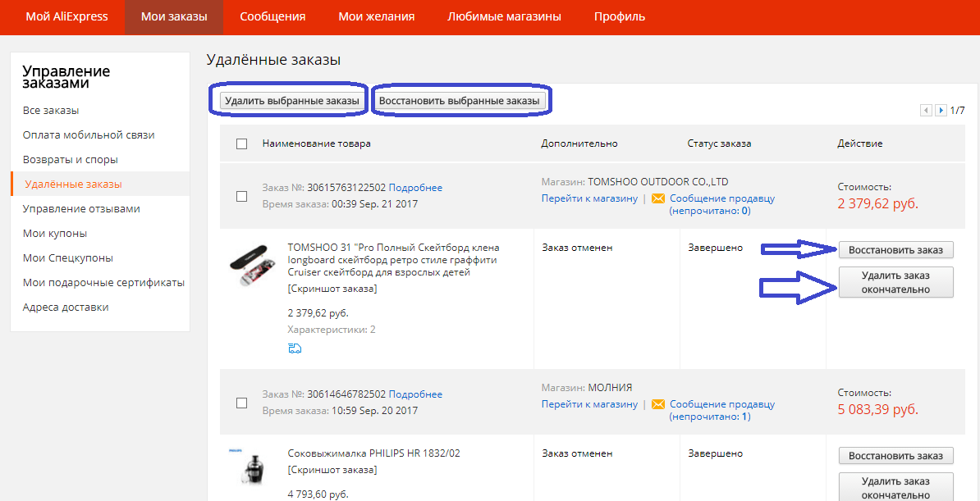The height and width of the screenshot is (501, 980).
Task: Go to next page of deleted orders
Action: pyautogui.click(x=941, y=110)
